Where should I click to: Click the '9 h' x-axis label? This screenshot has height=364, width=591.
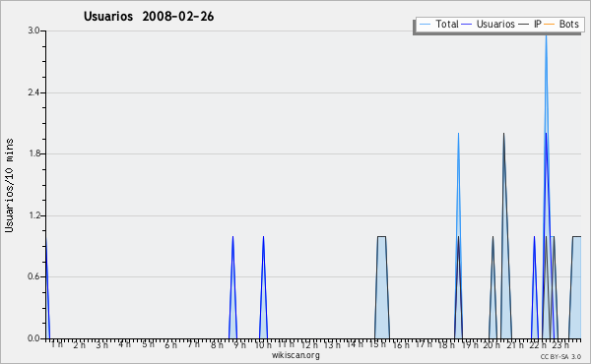click(239, 344)
